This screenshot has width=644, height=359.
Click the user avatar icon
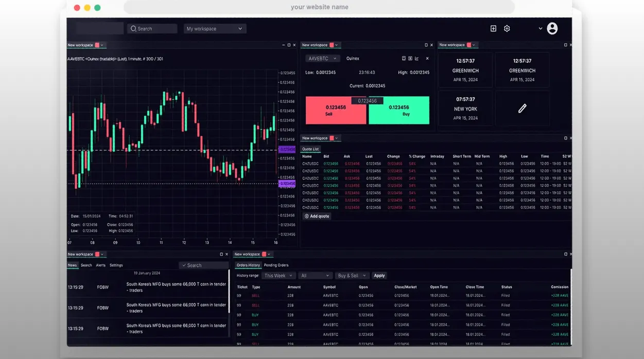coord(552,28)
